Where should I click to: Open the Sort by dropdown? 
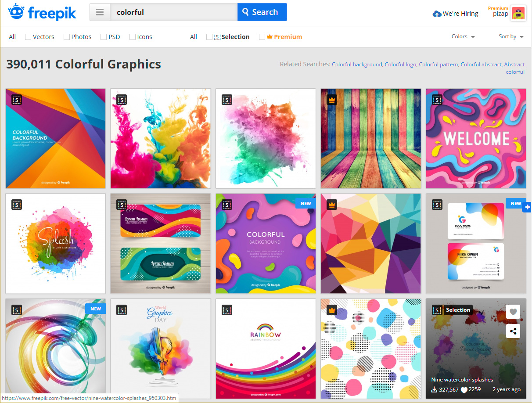click(511, 36)
